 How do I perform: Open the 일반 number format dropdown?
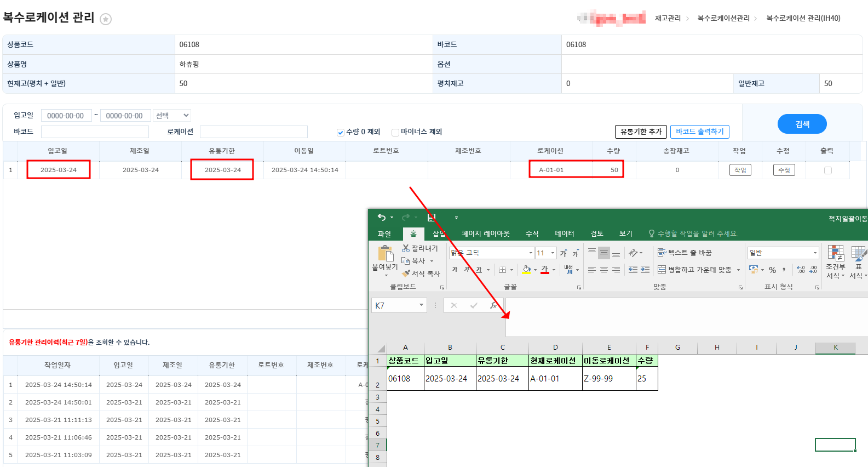[815, 253]
